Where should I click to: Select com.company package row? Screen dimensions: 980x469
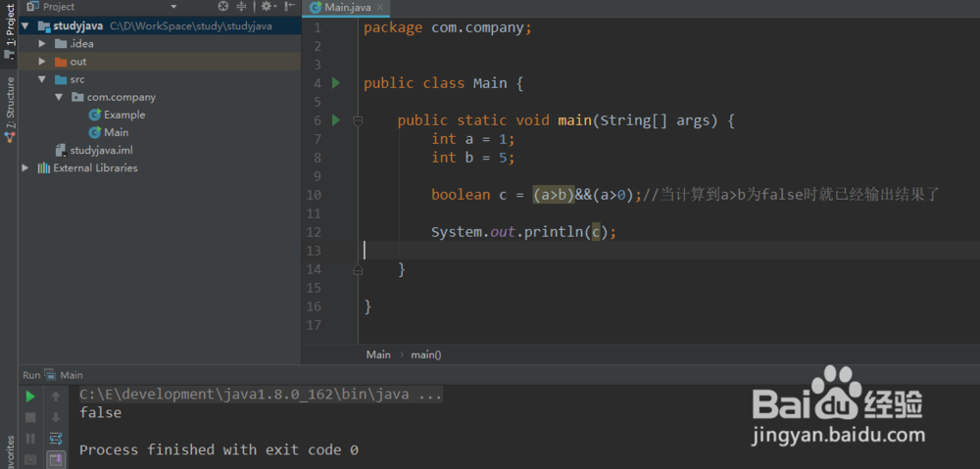160,97
